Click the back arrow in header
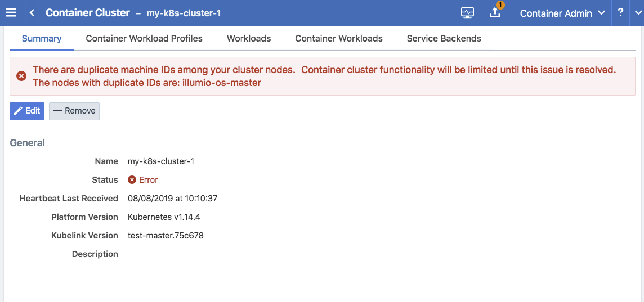The width and height of the screenshot is (644, 302). [x=32, y=13]
